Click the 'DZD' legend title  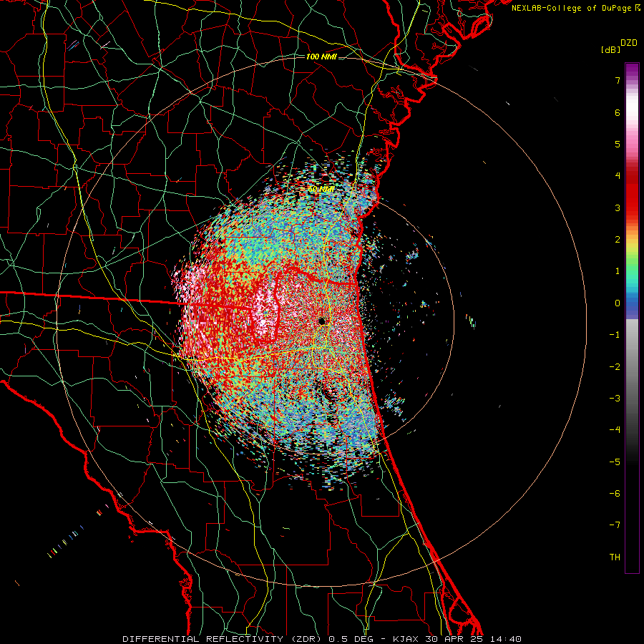(x=629, y=43)
